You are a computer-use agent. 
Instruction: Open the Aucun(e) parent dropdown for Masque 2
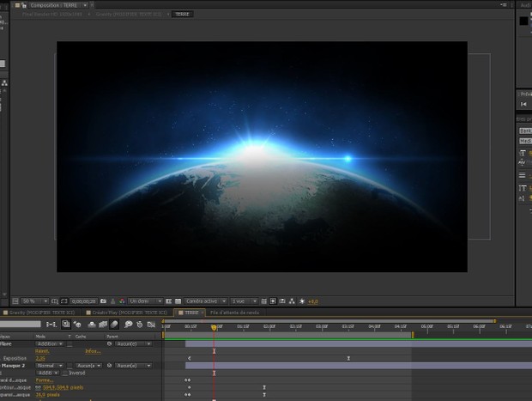133,366
